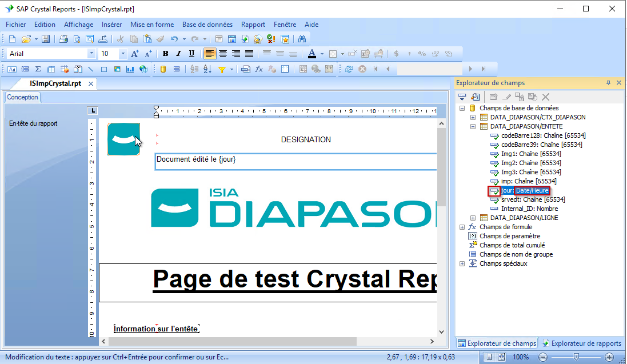This screenshot has height=364, width=627.
Task: Open the Rapport menu
Action: (x=253, y=25)
